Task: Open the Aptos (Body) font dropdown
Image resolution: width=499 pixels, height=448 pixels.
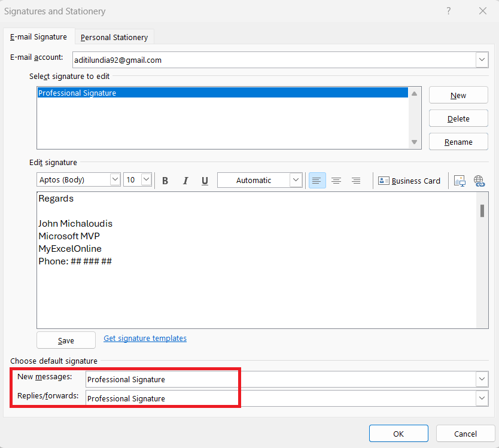Action: tap(115, 179)
